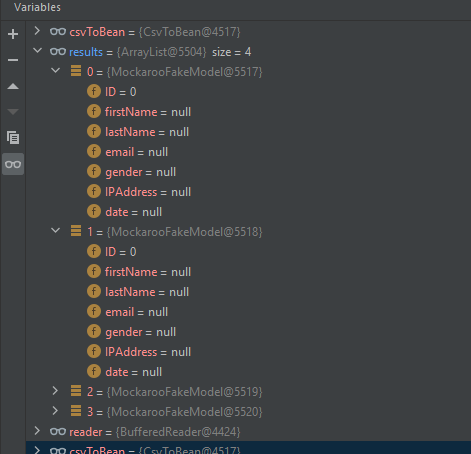Expand element 3 MockarooFakeModel@5520
Image resolution: width=471 pixels, height=454 pixels.
point(55,411)
